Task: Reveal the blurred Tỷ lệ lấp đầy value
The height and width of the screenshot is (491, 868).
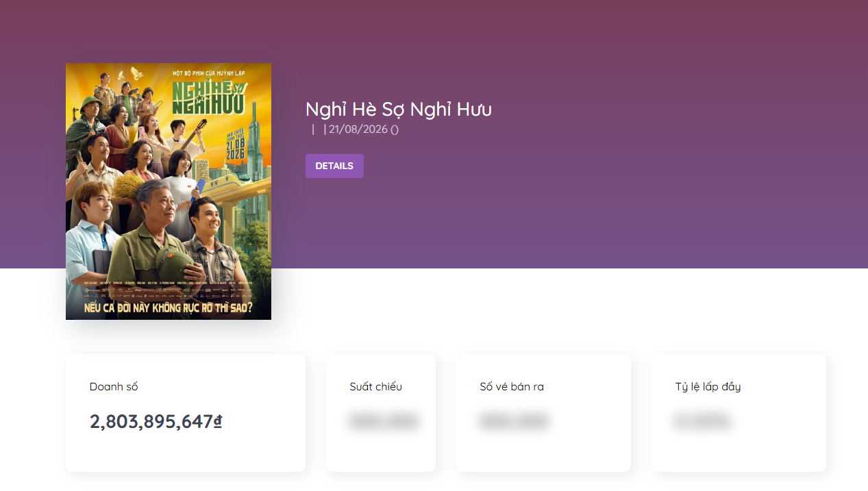Action: pyautogui.click(x=703, y=421)
